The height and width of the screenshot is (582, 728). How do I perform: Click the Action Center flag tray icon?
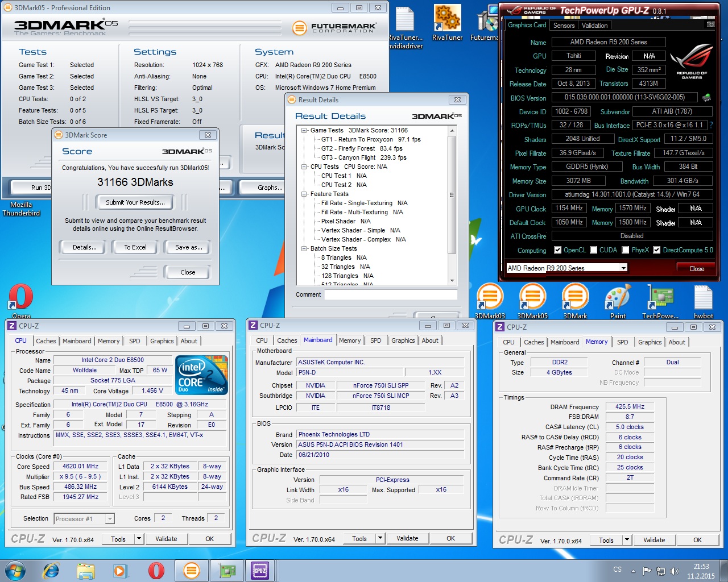(647, 571)
